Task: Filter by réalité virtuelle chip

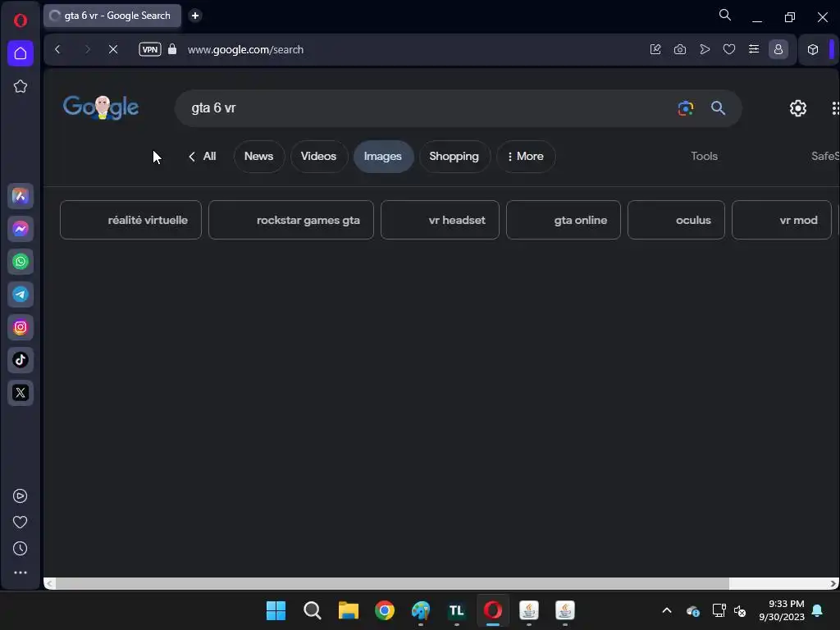Action: pos(130,220)
